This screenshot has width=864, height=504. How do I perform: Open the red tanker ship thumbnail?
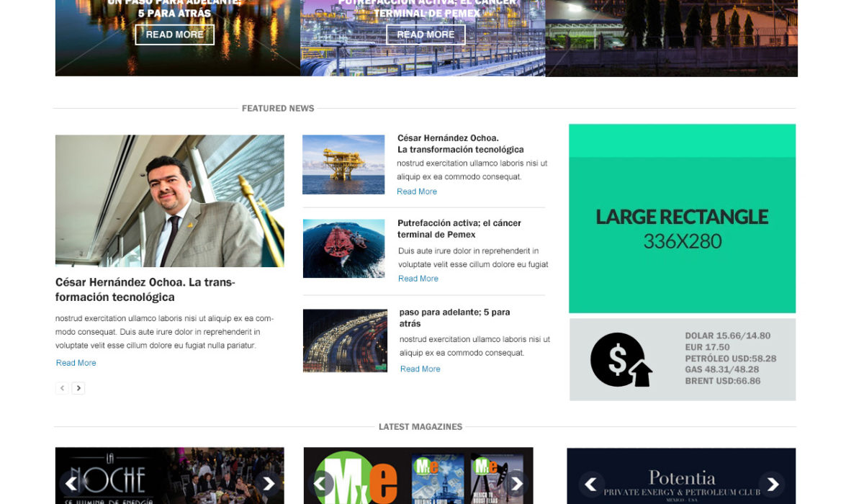pyautogui.click(x=344, y=248)
